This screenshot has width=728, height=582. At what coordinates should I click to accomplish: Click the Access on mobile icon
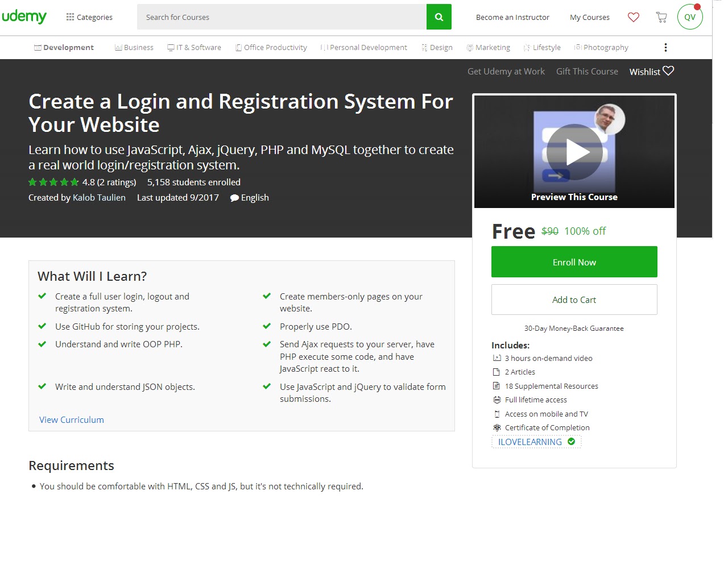click(x=497, y=414)
